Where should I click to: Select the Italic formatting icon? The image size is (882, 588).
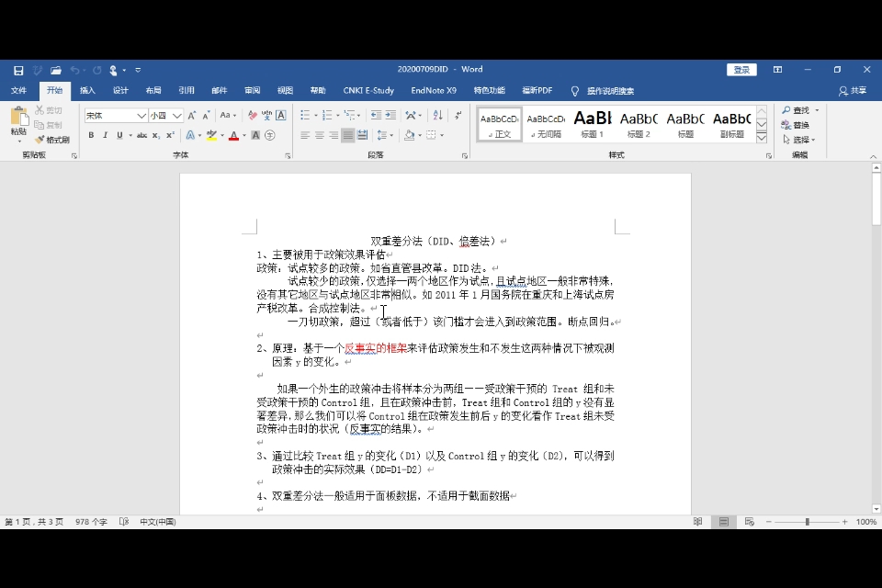(105, 135)
